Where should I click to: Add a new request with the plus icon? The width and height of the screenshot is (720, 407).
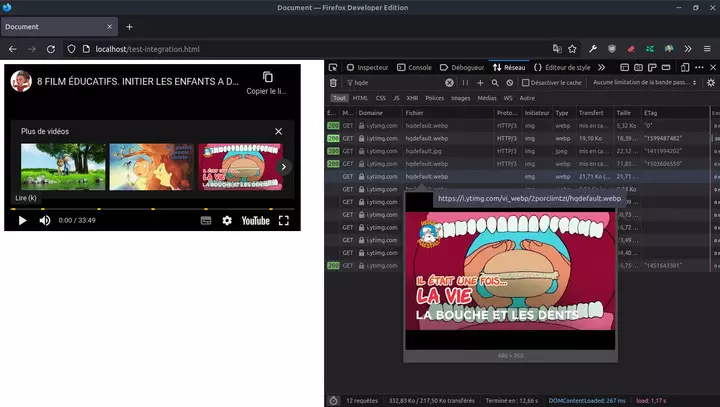click(x=480, y=83)
